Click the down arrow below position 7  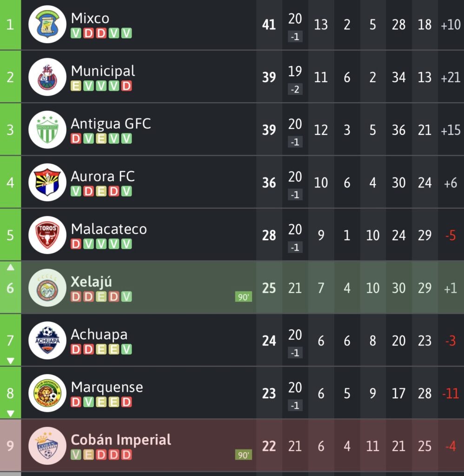point(11,361)
